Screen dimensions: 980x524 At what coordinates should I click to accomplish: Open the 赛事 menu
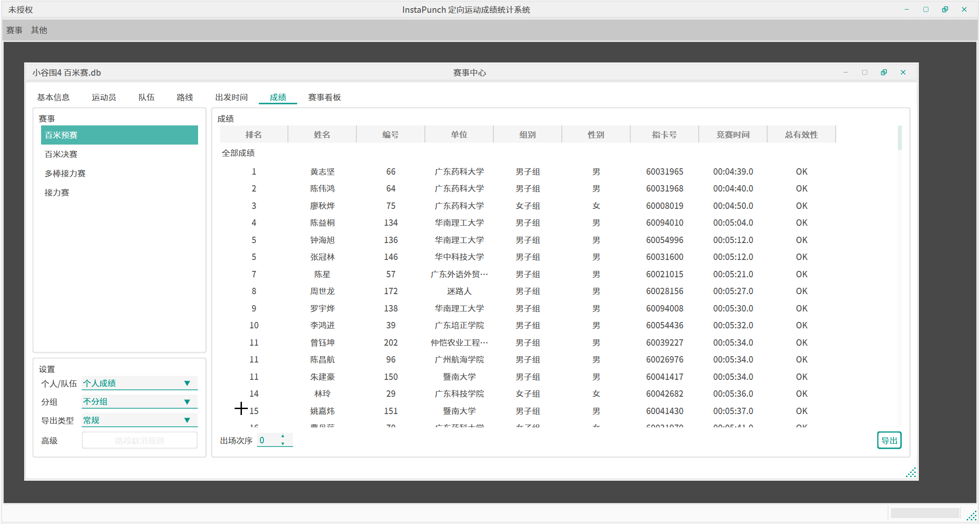[14, 30]
